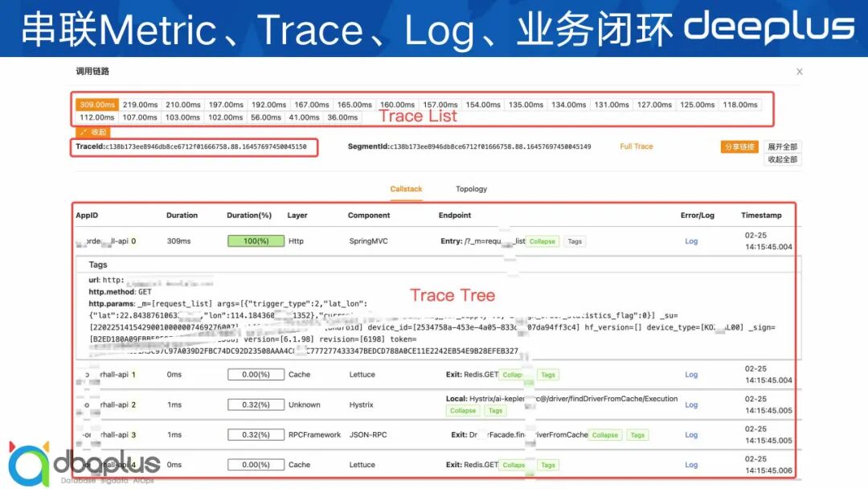
Task: Open Tags for Redis.GET span in row 1
Action: coord(548,375)
